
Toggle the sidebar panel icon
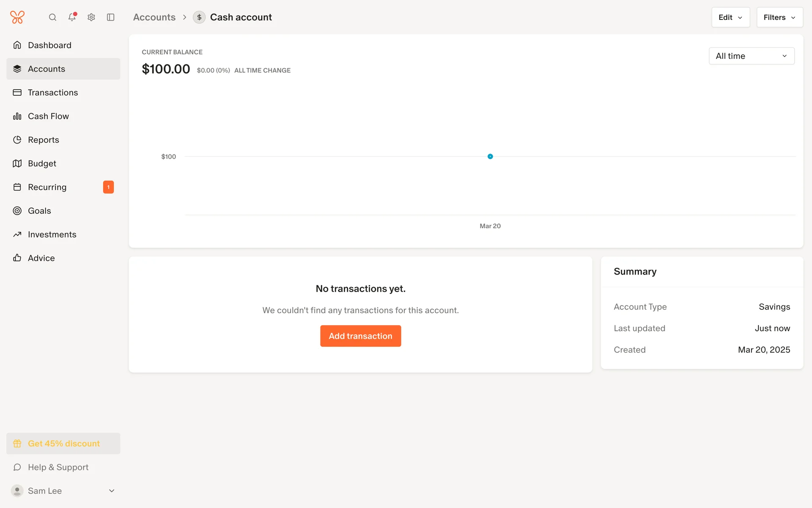tap(111, 17)
